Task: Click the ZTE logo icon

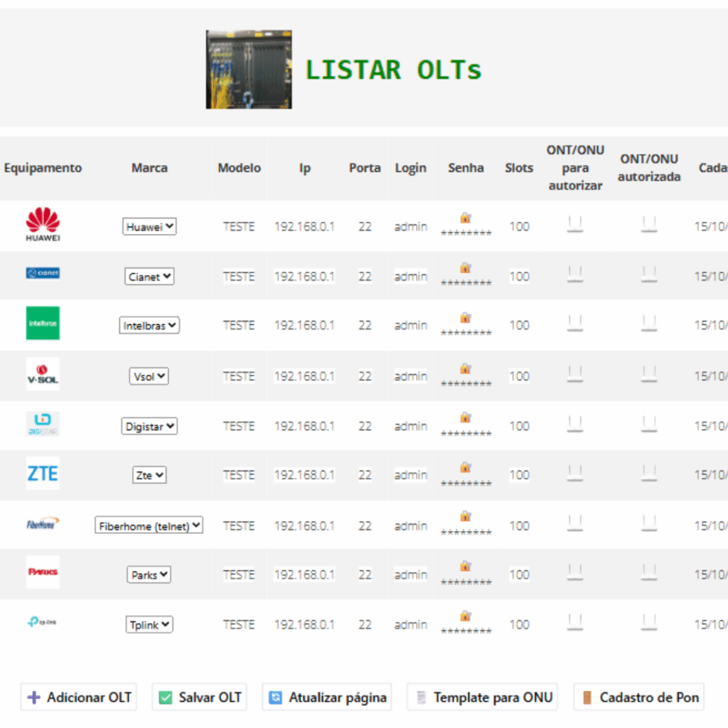Action: [x=43, y=473]
